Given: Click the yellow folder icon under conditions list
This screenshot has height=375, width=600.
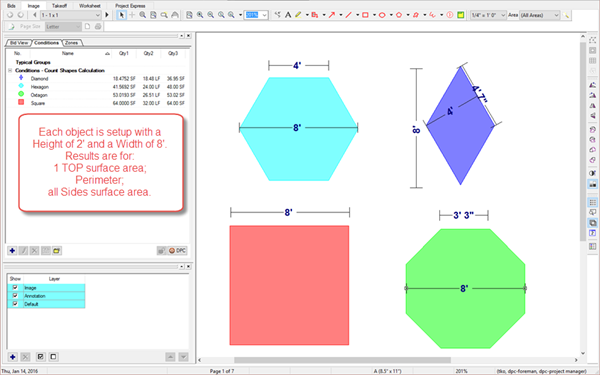Looking at the screenshot, I should click(x=57, y=251).
